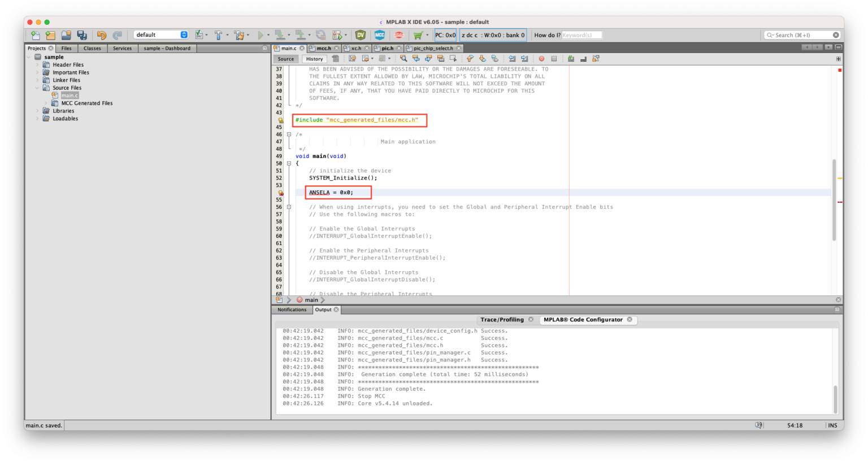
Task: Click the hammer Build Project icon
Action: coord(218,35)
